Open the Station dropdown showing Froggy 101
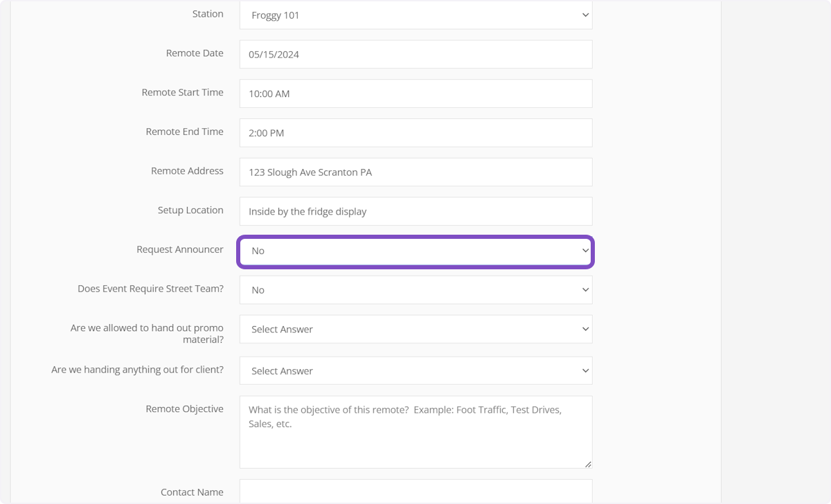 415,15
